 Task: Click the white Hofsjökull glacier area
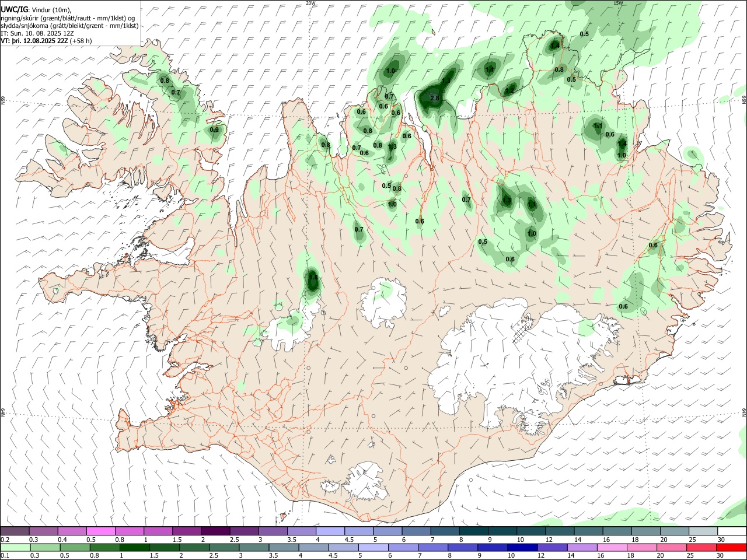coord(383,302)
